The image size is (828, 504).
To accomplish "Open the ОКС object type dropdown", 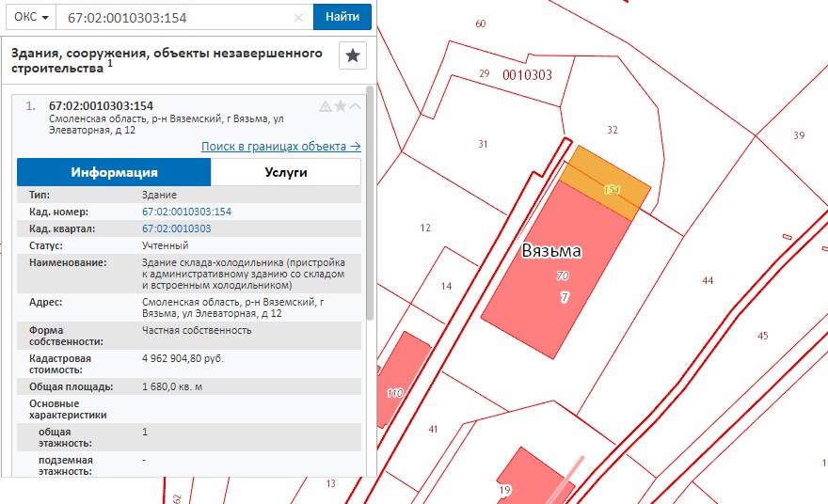I will point(31,17).
